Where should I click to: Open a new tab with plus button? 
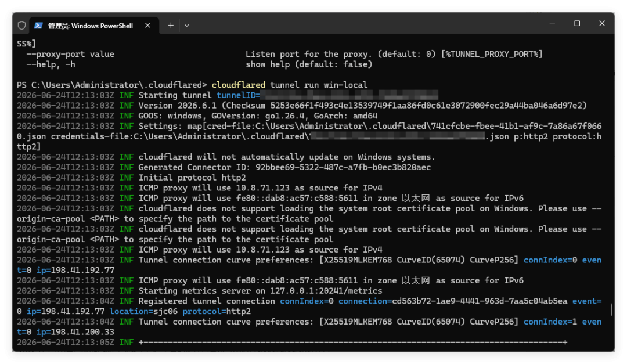tap(171, 25)
